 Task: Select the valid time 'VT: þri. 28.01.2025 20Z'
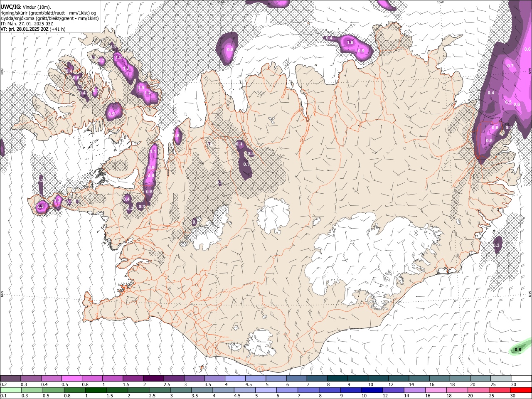24,29
